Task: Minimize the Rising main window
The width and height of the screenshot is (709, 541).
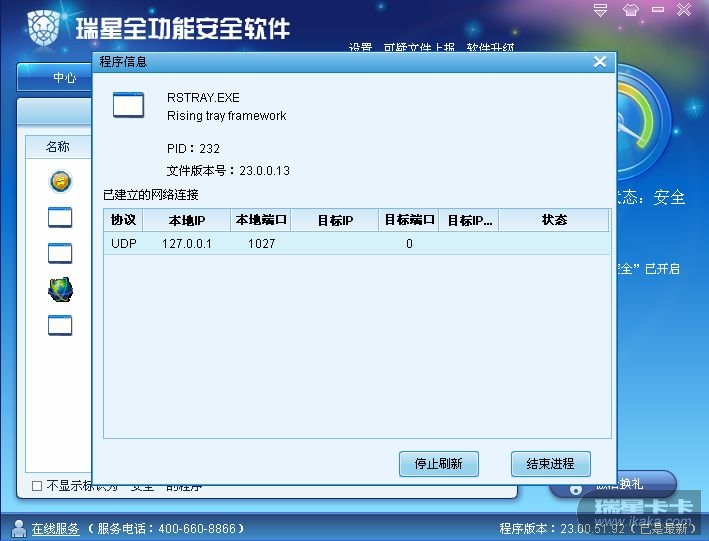Action: [x=658, y=9]
